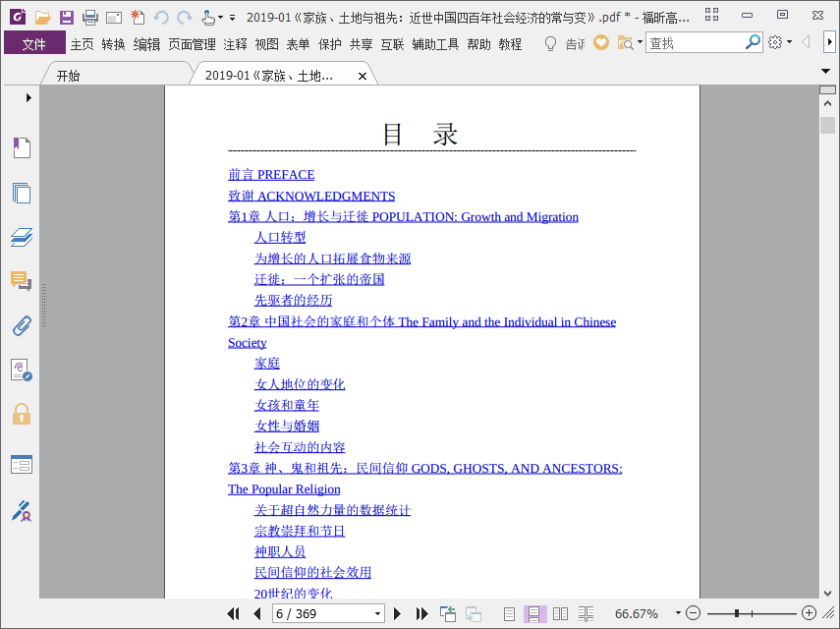This screenshot has height=629, width=840.
Task: Open the 文件 menu
Action: coord(34,44)
